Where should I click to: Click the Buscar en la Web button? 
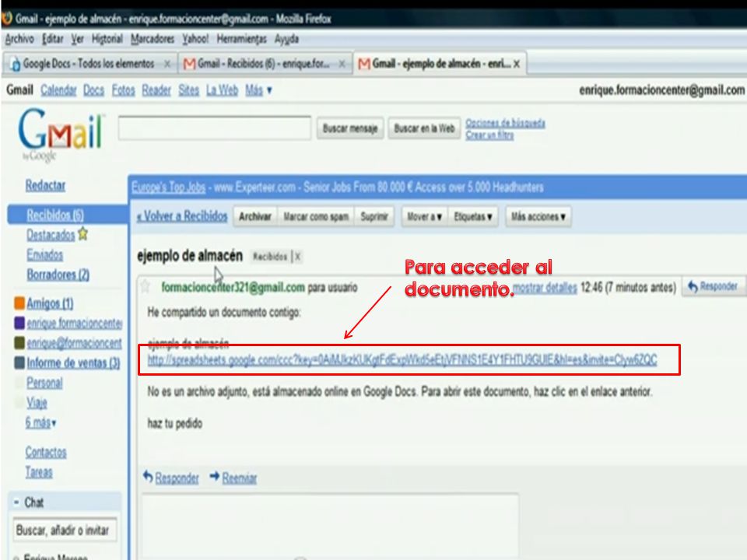pyautogui.click(x=425, y=128)
